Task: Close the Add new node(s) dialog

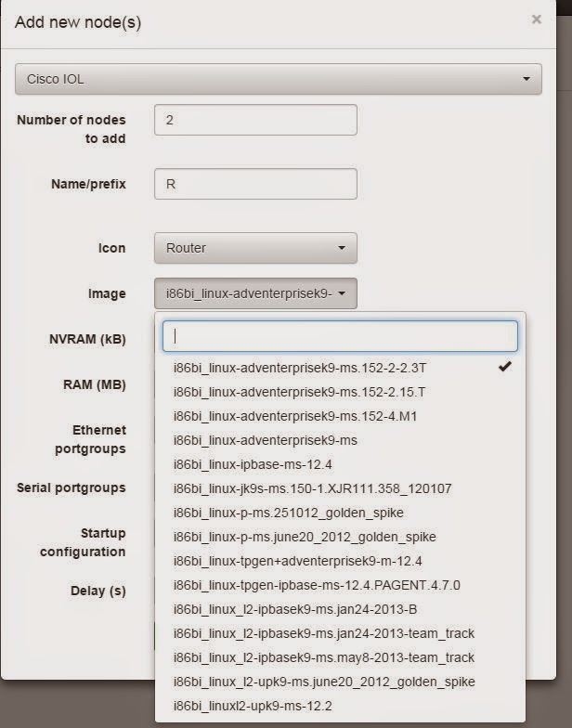Action: point(537,19)
